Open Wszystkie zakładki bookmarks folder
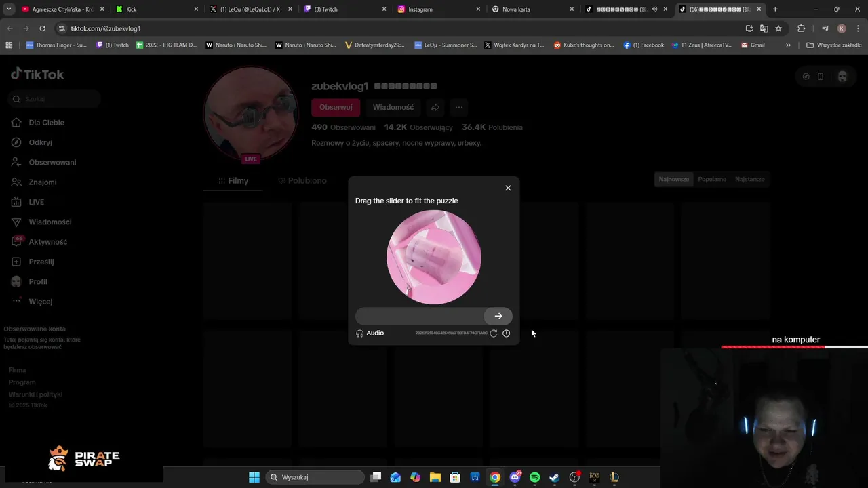Screen dimensions: 868x488 pos(834,45)
